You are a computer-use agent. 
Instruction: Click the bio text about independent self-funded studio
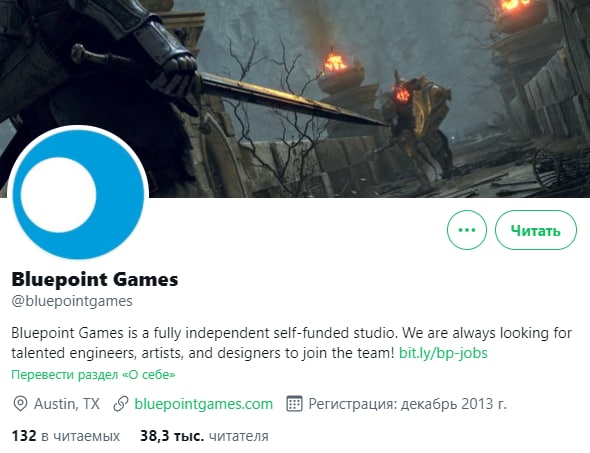[292, 343]
